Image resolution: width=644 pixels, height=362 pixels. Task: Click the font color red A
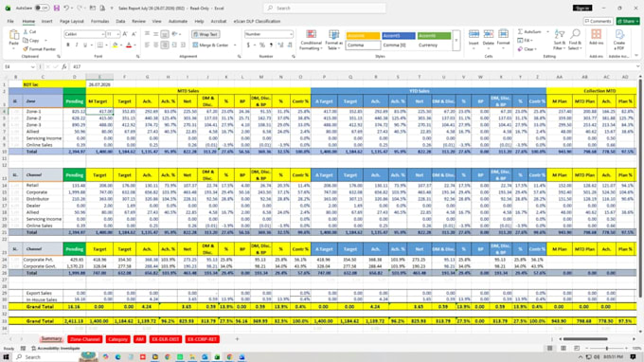pos(129,45)
